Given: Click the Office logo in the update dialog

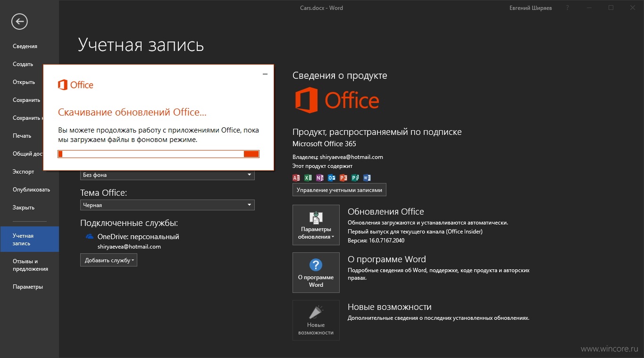Looking at the screenshot, I should point(75,85).
